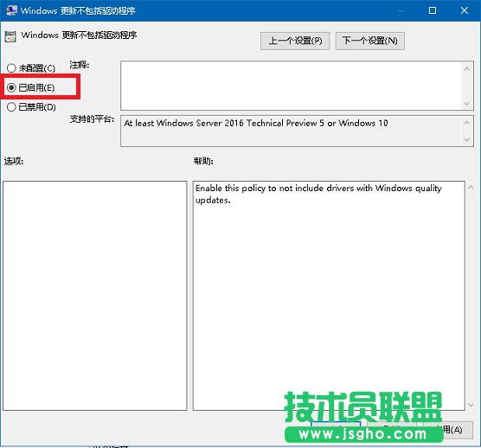Close the policy dialog window
The height and width of the screenshot is (448, 481).
pyautogui.click(x=465, y=10)
